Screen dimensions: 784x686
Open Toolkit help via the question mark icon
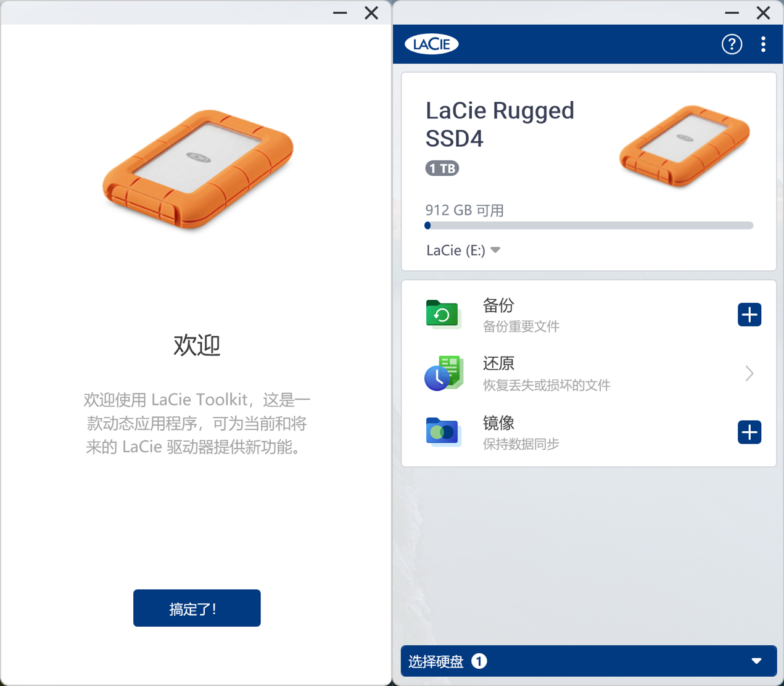point(732,44)
